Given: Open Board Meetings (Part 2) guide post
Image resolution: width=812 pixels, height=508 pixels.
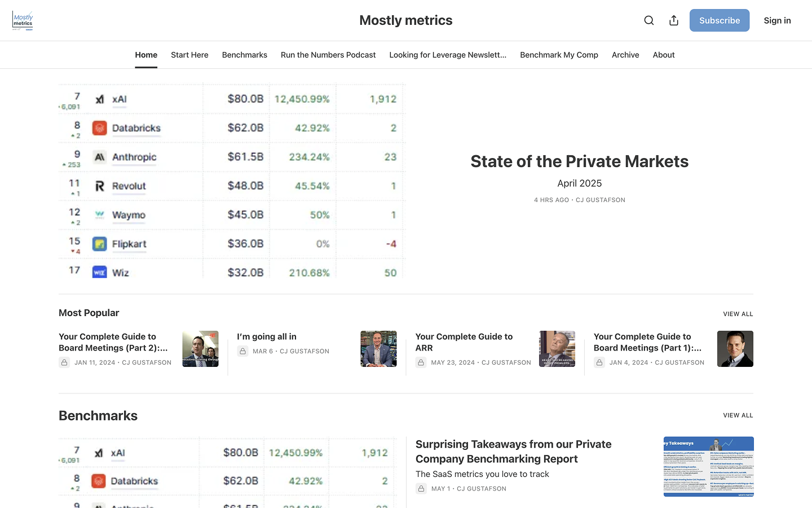Looking at the screenshot, I should pyautogui.click(x=113, y=342).
